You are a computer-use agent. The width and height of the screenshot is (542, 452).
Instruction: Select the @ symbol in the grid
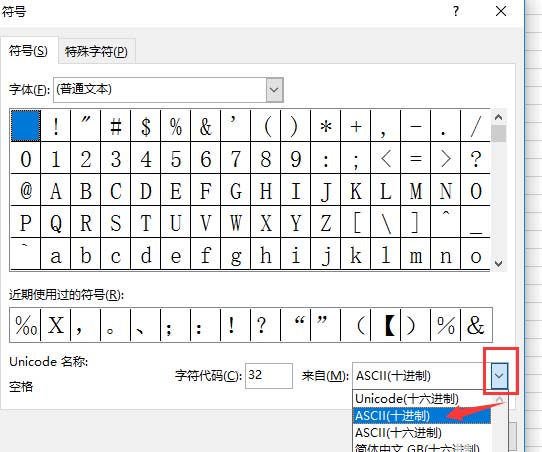point(26,190)
